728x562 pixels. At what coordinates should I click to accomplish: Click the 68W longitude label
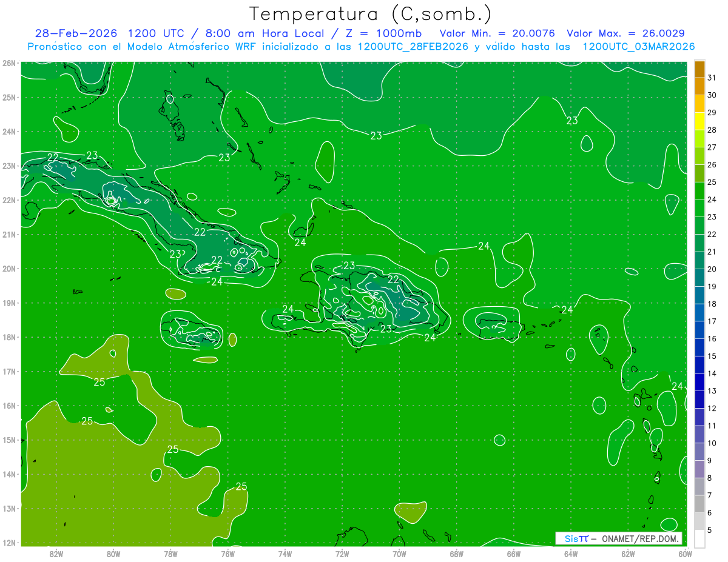(x=457, y=553)
